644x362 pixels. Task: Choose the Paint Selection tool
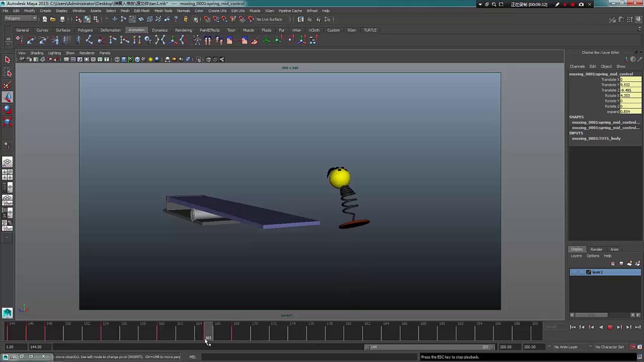[x=7, y=85]
